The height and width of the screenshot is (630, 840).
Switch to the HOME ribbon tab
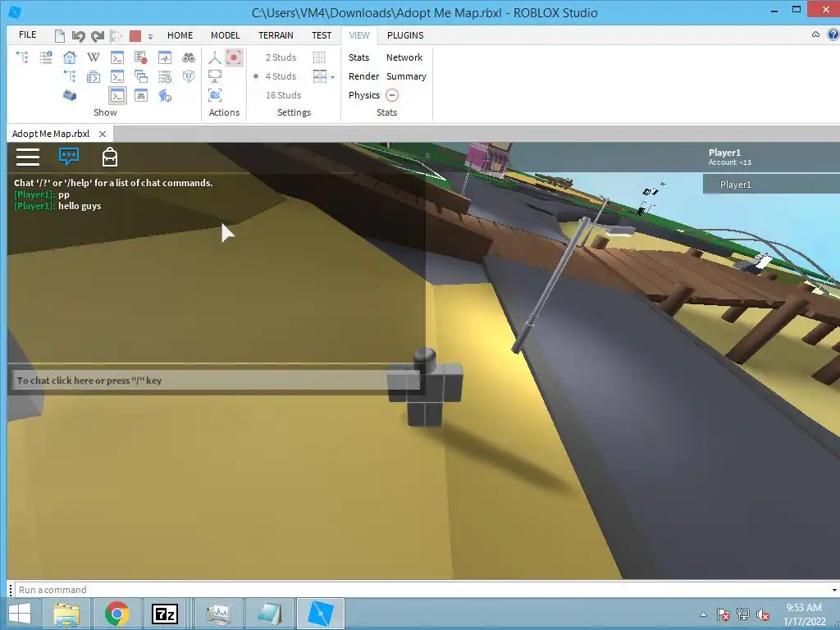coord(180,35)
